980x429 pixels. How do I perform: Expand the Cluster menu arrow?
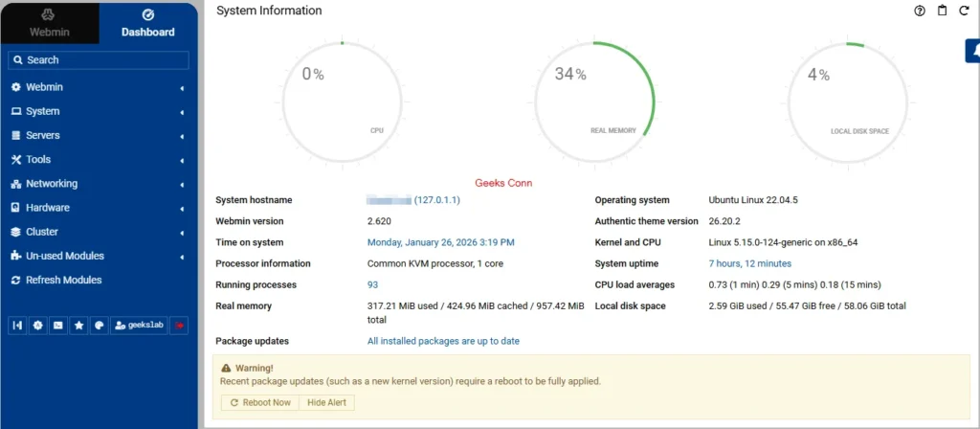coord(182,234)
